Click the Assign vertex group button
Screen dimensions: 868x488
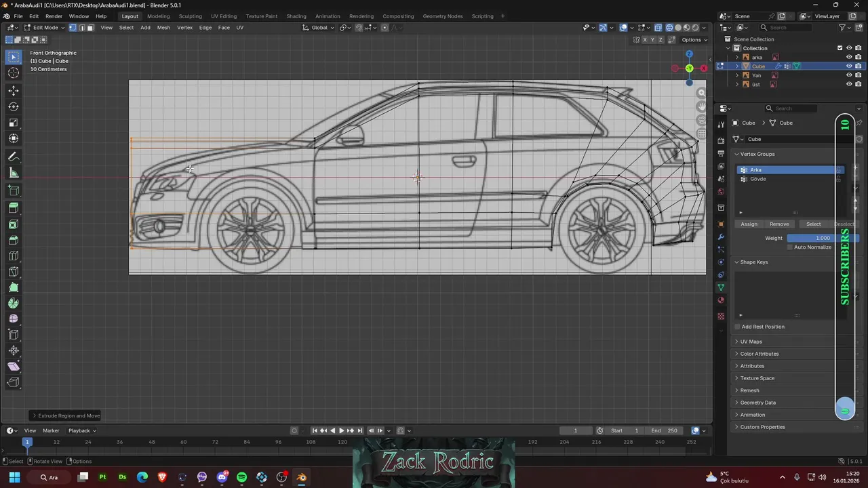click(749, 224)
